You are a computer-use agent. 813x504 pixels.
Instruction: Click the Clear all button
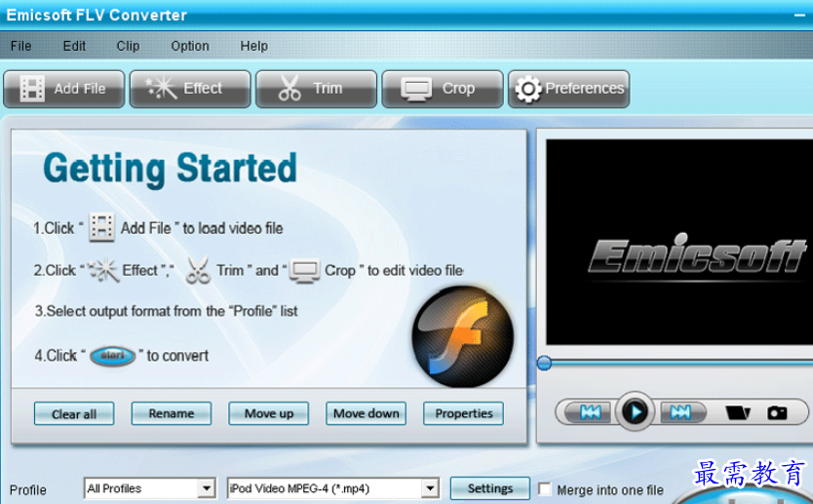coord(74,413)
